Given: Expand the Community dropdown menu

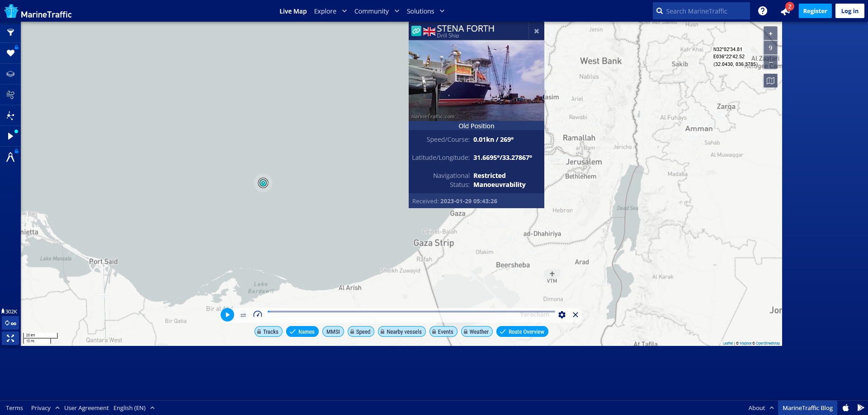Looking at the screenshot, I should (x=377, y=11).
